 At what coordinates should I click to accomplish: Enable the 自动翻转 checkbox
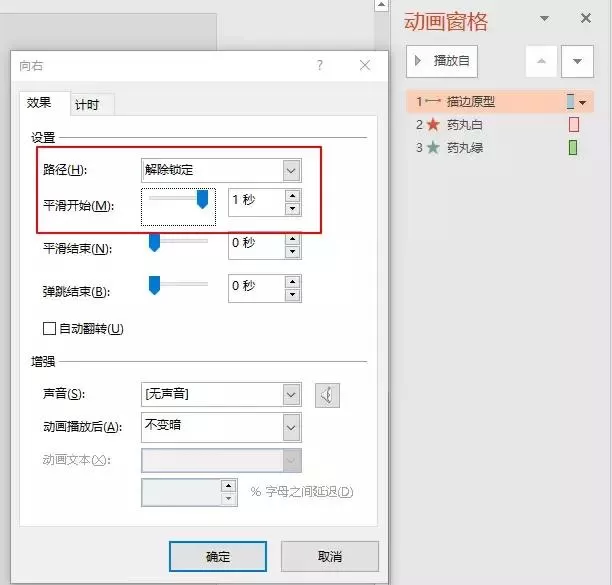[49, 329]
